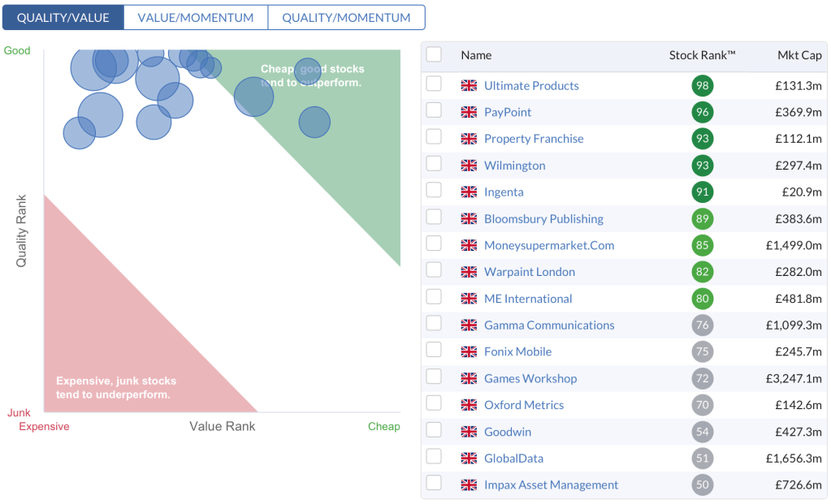Click the UK flag beside GlobalData
Viewport: 831px width, 504px height.
pyautogui.click(x=469, y=459)
